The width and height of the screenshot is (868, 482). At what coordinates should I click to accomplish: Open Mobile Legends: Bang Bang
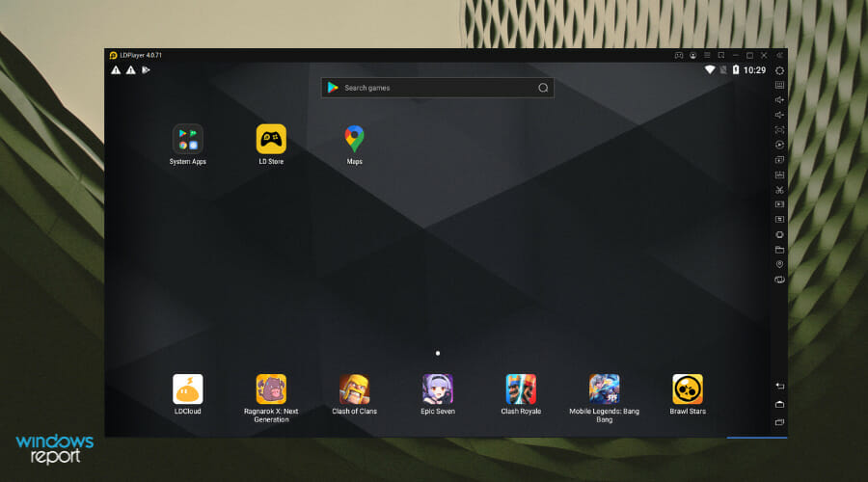[x=605, y=398]
